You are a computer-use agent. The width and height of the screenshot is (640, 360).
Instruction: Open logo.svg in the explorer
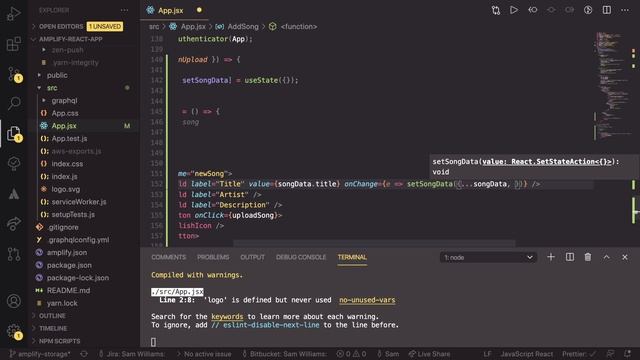(x=65, y=189)
